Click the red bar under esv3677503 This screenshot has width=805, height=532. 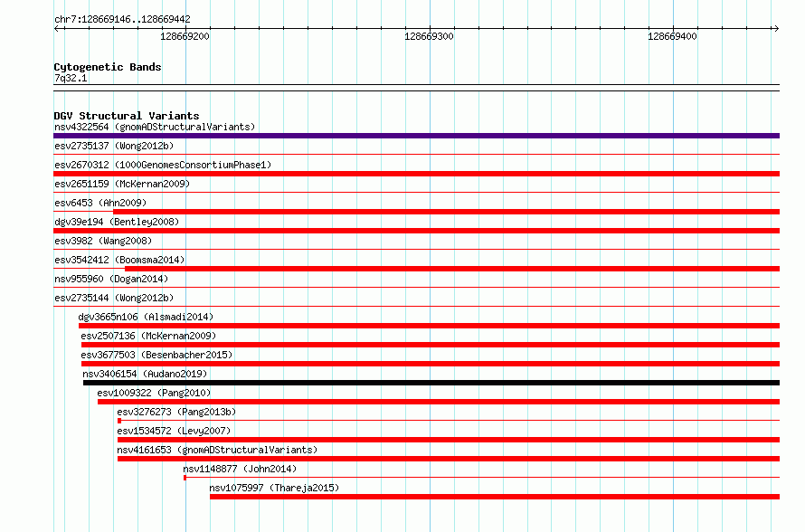(431, 364)
